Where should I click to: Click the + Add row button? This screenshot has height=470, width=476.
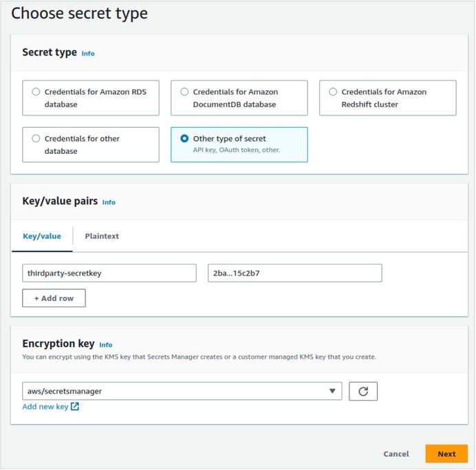pyautogui.click(x=54, y=298)
